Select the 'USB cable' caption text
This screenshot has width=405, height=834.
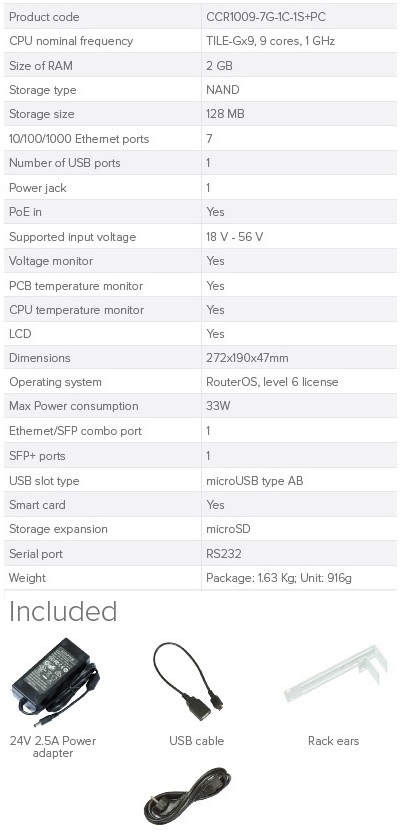click(x=196, y=741)
